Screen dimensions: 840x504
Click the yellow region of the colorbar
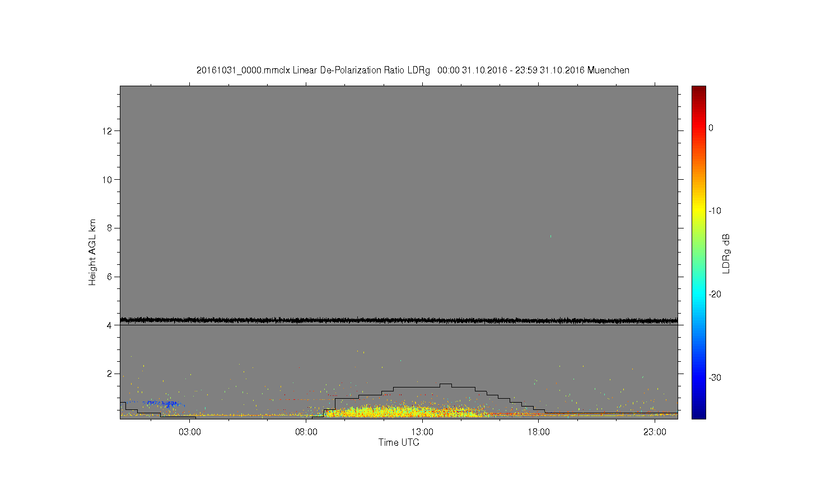[699, 211]
